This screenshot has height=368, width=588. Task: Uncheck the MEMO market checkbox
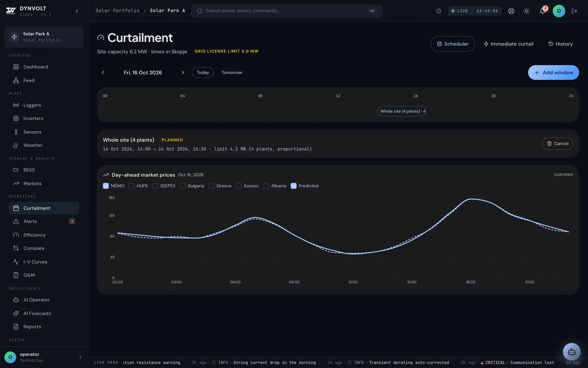coord(106,186)
